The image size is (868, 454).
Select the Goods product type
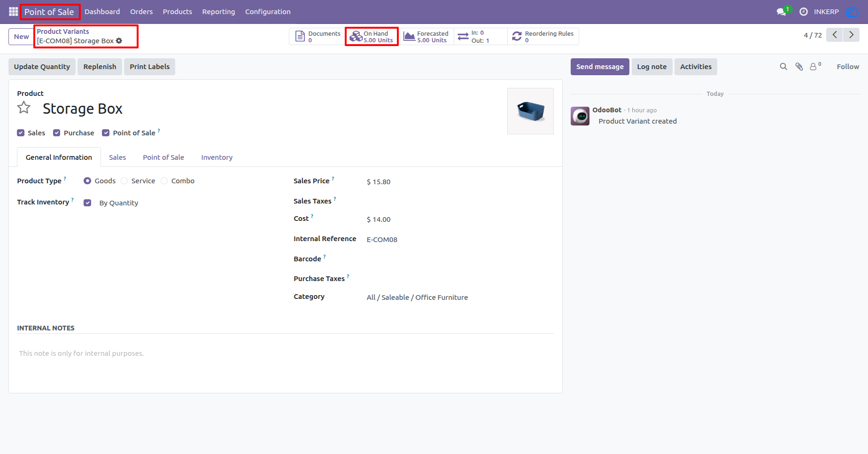tap(87, 181)
